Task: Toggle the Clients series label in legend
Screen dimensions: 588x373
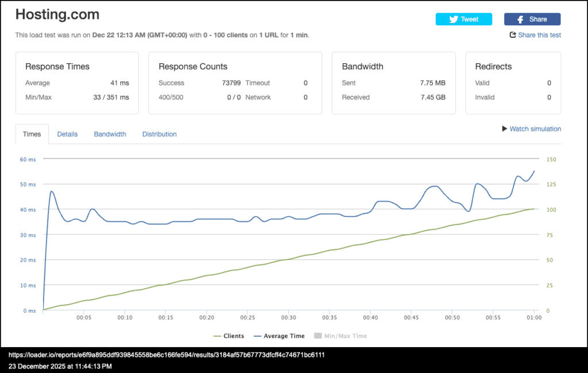Action: (x=234, y=336)
